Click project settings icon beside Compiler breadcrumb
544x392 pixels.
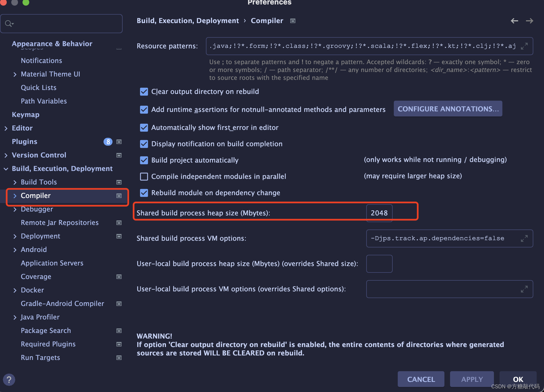(293, 21)
